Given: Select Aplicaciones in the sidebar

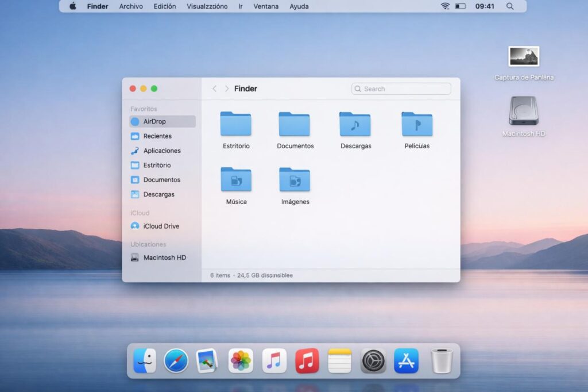Looking at the screenshot, I should tap(163, 151).
